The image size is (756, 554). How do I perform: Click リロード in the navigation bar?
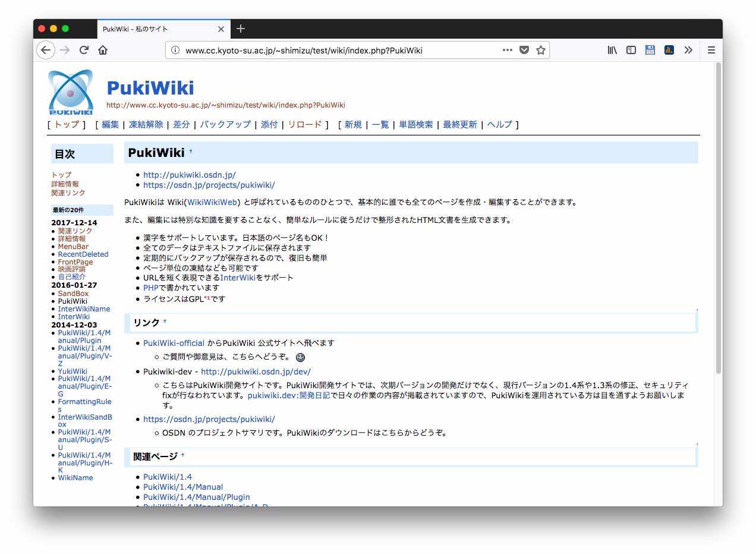pyautogui.click(x=305, y=124)
